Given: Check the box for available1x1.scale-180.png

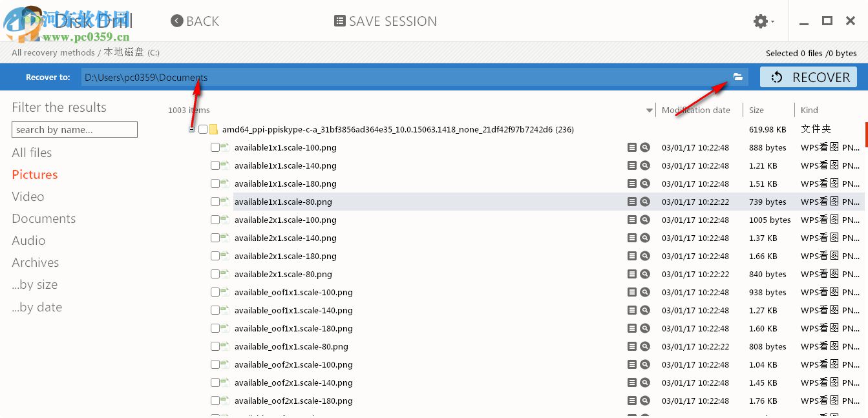Looking at the screenshot, I should point(215,183).
